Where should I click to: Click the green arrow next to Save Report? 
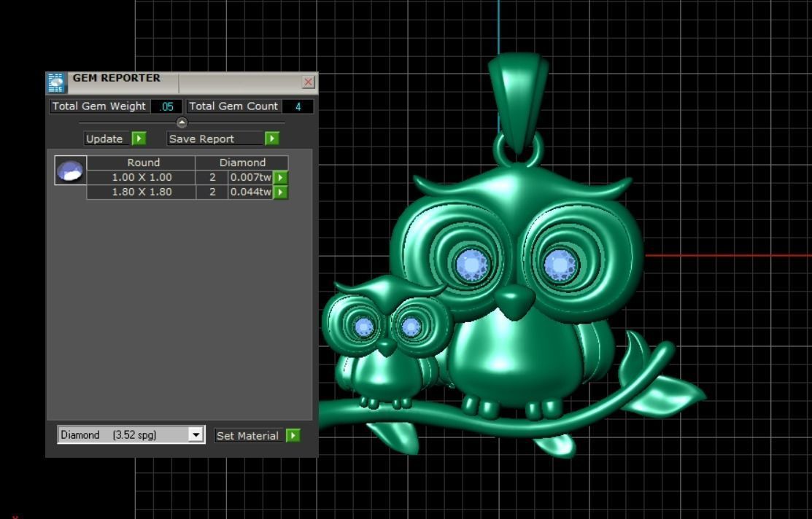(x=272, y=138)
